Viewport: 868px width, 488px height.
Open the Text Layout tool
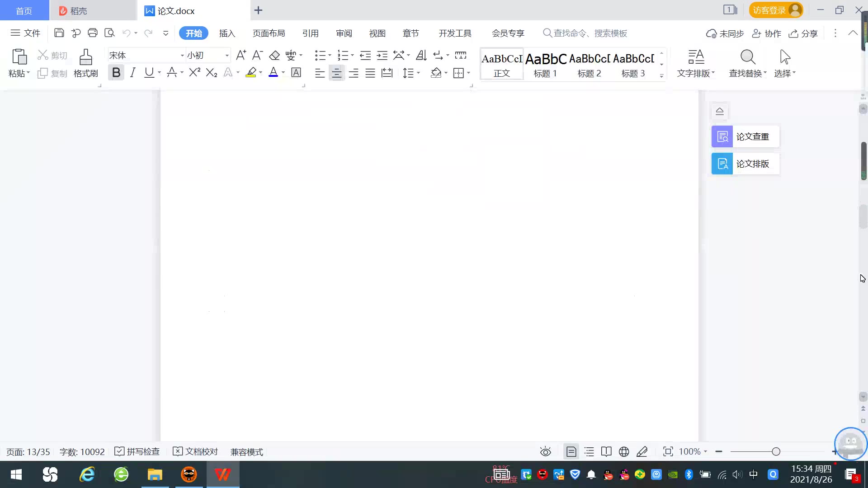(696, 63)
